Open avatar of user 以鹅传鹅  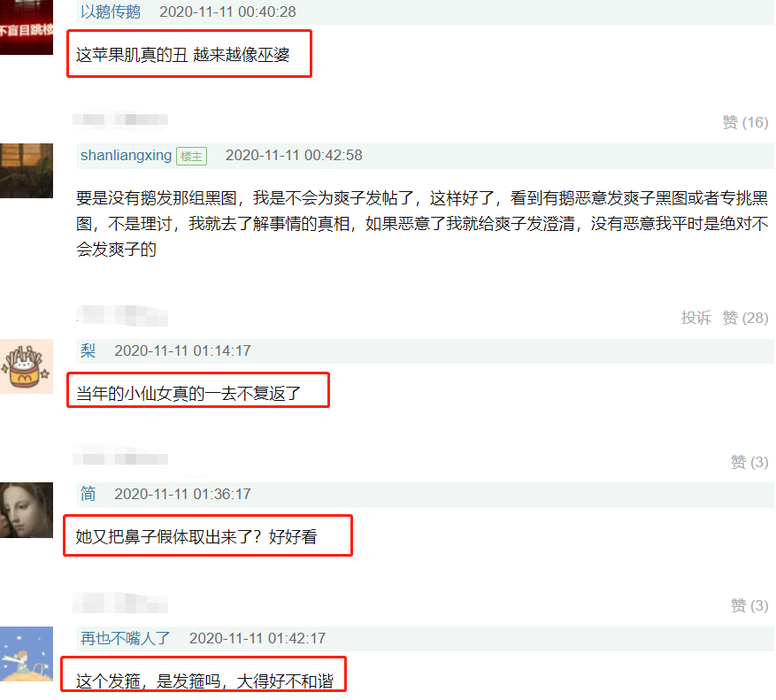(27, 27)
